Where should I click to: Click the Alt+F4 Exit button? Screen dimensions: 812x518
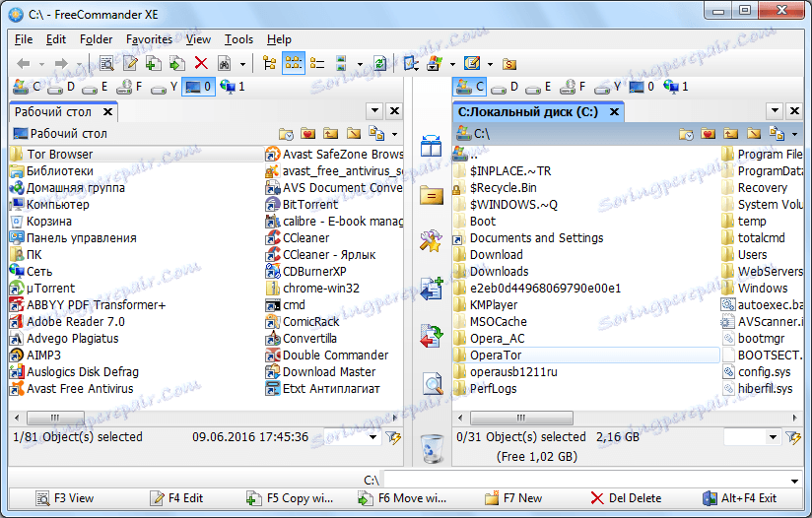coord(739,498)
